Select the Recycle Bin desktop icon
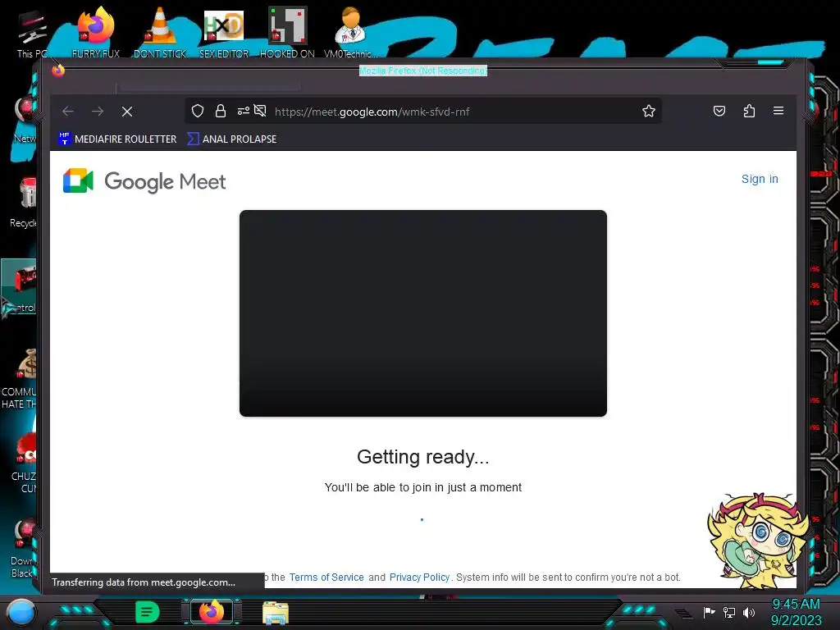Image resolution: width=840 pixels, height=630 pixels. pyautogui.click(x=24, y=203)
